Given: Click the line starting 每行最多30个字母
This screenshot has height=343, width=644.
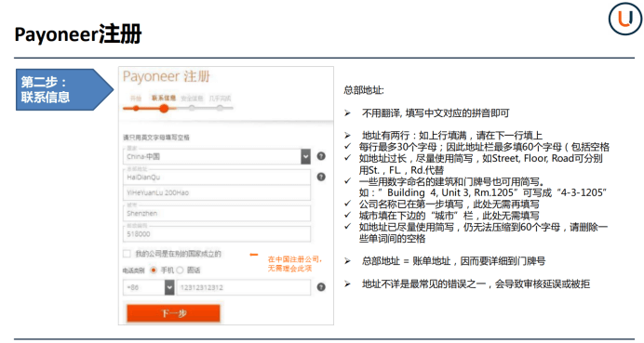Looking at the screenshot, I should click(484, 147).
